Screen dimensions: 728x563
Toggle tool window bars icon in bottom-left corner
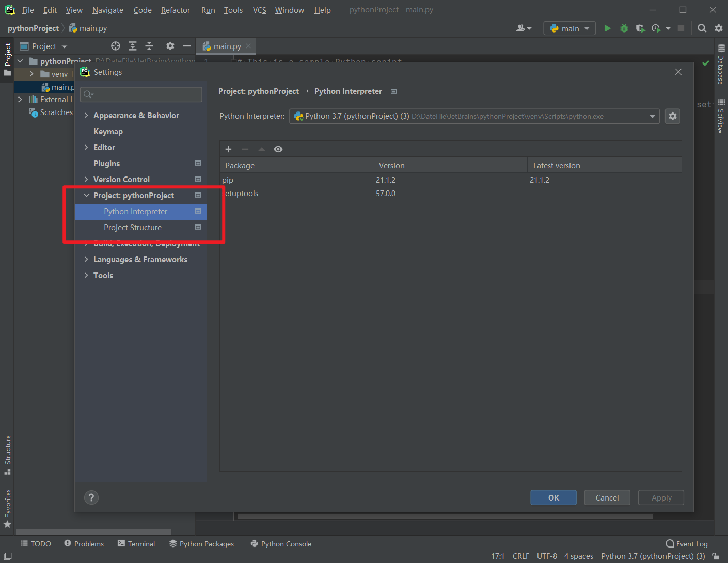click(x=7, y=556)
